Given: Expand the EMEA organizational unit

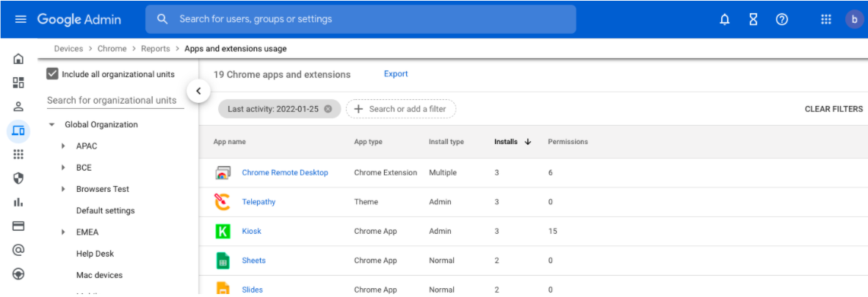Looking at the screenshot, I should [64, 232].
